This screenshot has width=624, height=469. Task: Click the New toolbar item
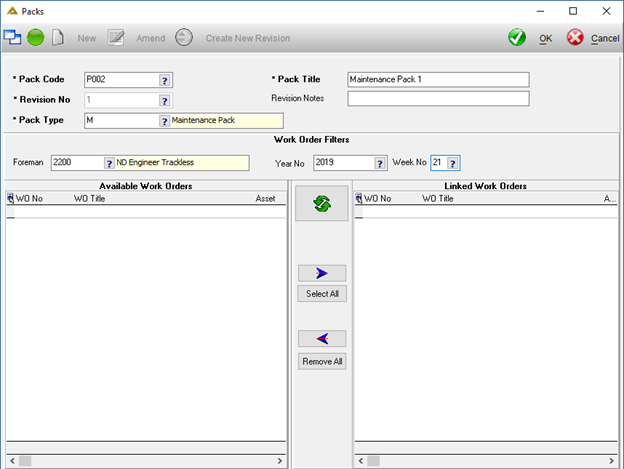click(x=86, y=38)
